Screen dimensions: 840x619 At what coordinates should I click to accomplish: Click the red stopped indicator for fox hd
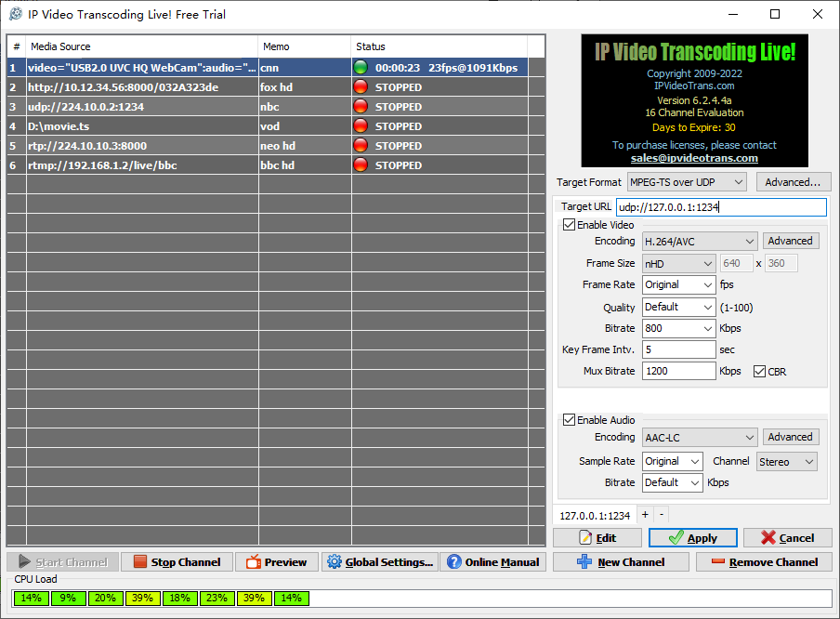tap(361, 86)
